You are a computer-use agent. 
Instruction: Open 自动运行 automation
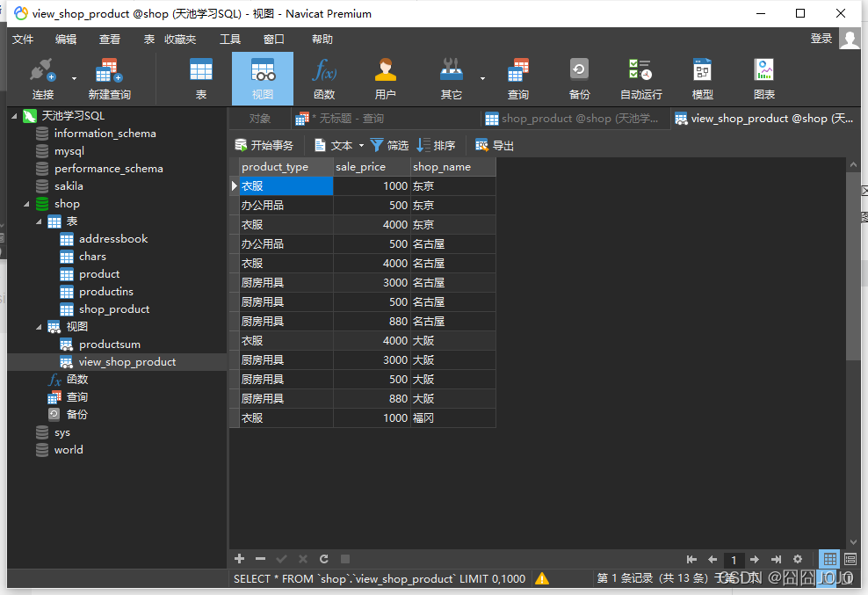(x=640, y=79)
